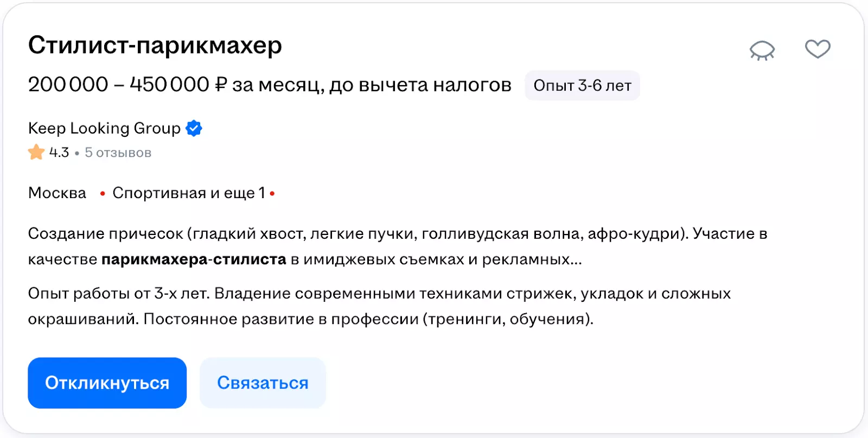The image size is (868, 438).
Task: Click the bold 'парикмахера-стилиста' highlighted text
Action: click(x=194, y=259)
